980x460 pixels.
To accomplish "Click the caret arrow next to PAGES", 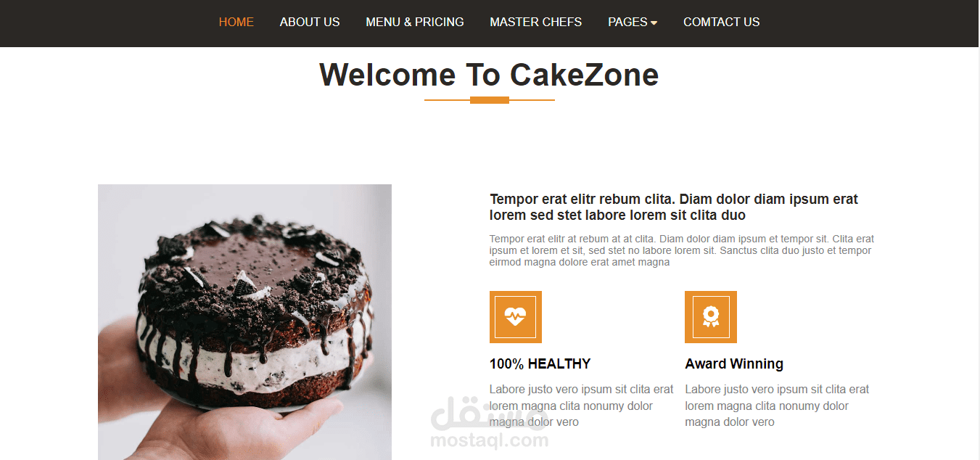I will pyautogui.click(x=654, y=23).
